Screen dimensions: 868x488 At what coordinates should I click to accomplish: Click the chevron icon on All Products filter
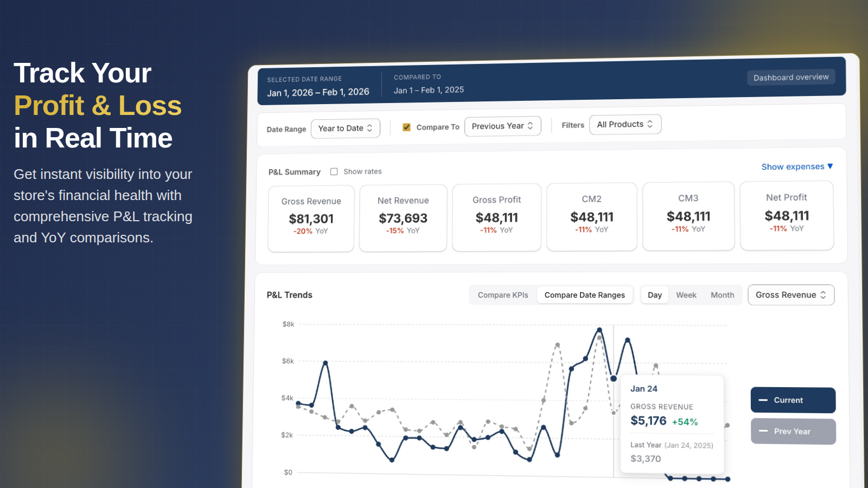coord(650,124)
